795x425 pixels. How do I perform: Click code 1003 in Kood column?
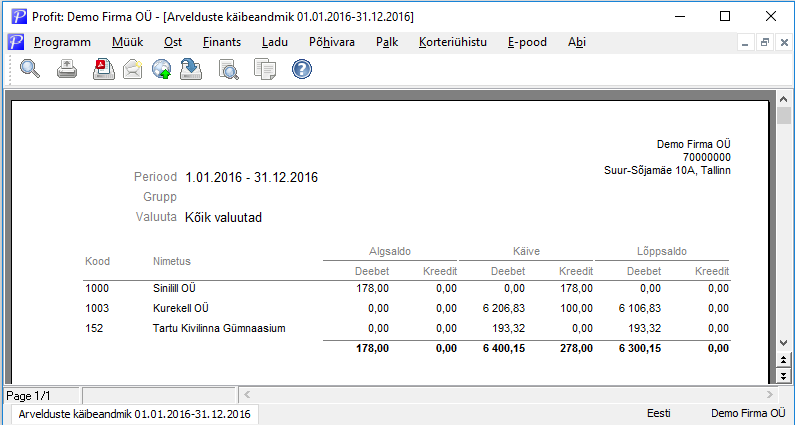pyautogui.click(x=97, y=308)
